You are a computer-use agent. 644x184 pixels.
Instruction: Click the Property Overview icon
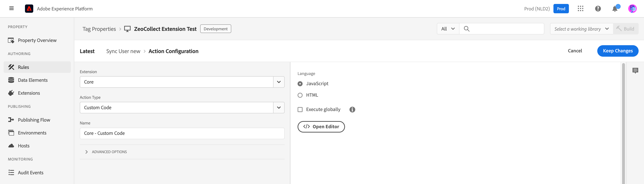[11, 40]
